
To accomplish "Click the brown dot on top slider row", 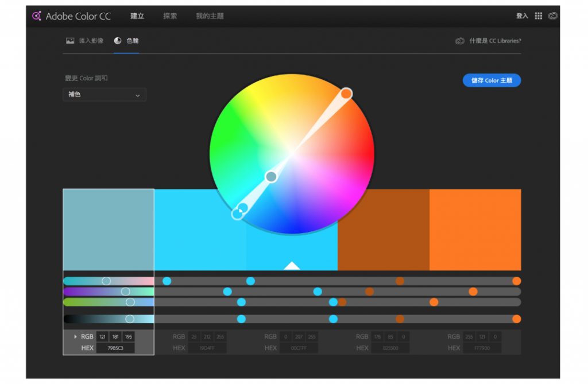I will pyautogui.click(x=400, y=281).
